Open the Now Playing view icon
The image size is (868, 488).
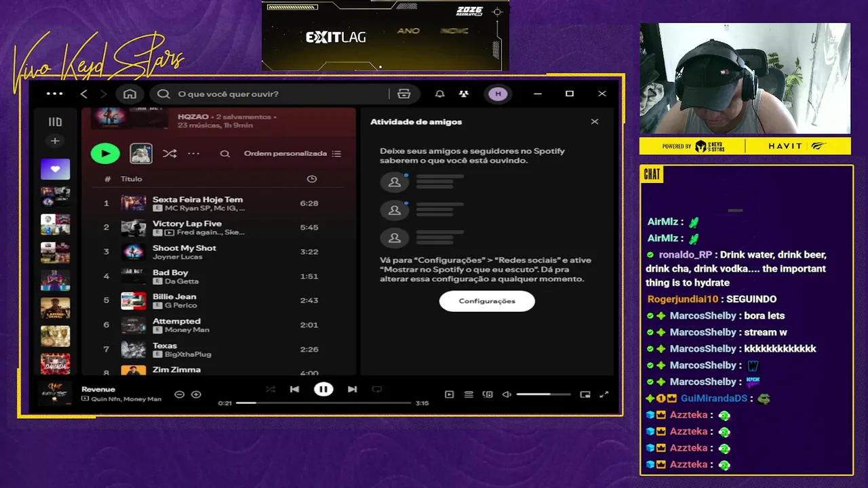(449, 394)
